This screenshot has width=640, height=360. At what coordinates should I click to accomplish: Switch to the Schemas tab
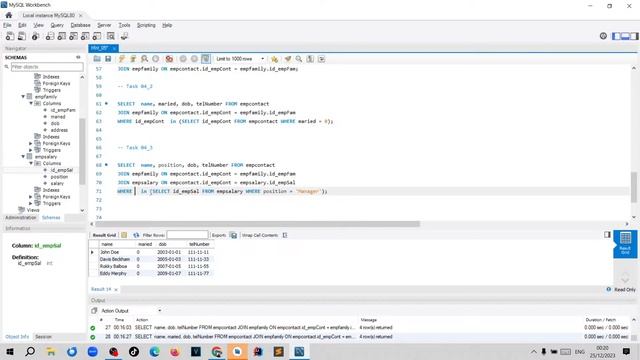point(51,218)
